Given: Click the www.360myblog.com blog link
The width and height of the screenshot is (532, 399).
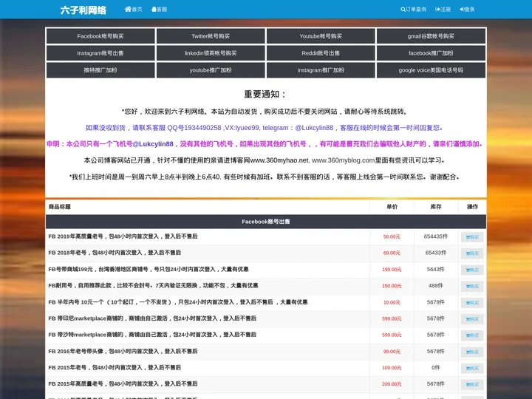Looking at the screenshot, I should tap(343, 160).
